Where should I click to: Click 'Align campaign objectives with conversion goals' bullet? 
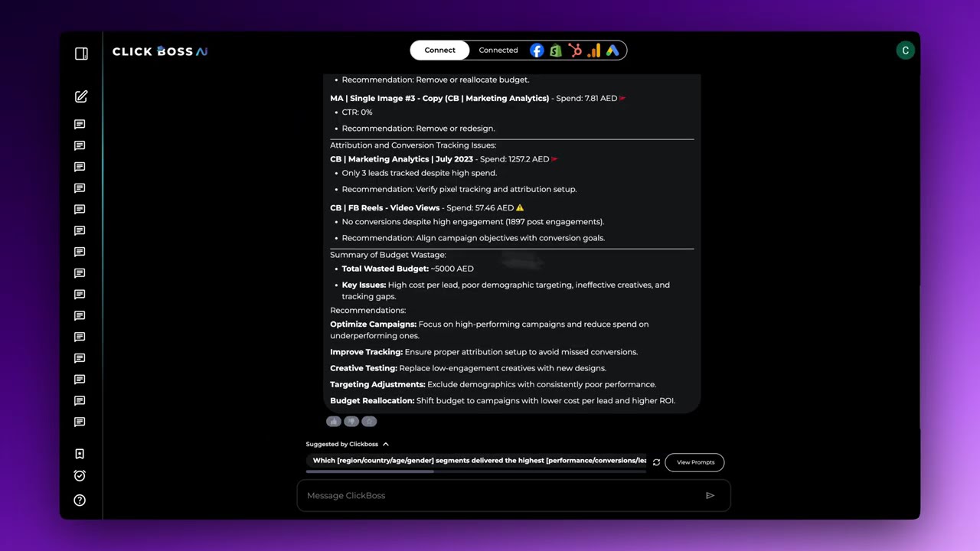pos(473,238)
